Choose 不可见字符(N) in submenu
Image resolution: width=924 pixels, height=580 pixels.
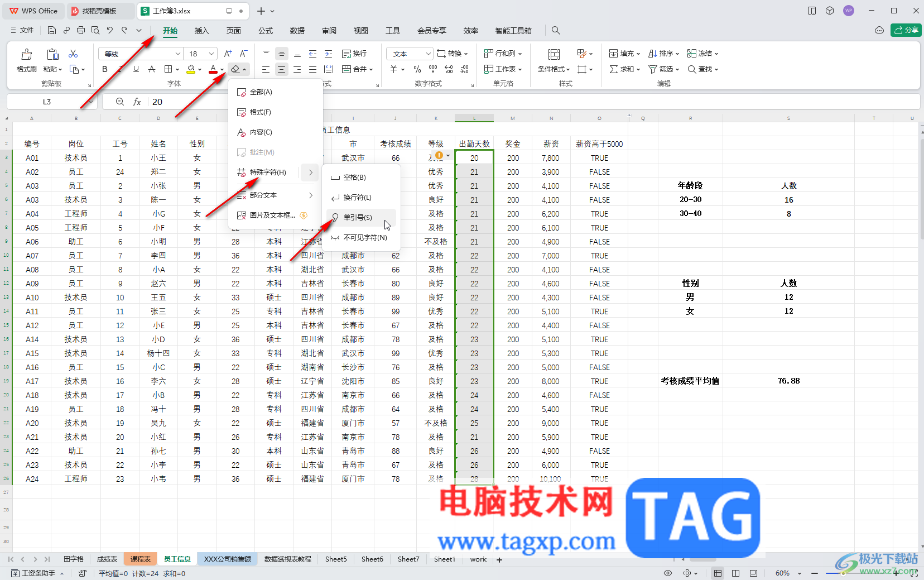click(362, 238)
